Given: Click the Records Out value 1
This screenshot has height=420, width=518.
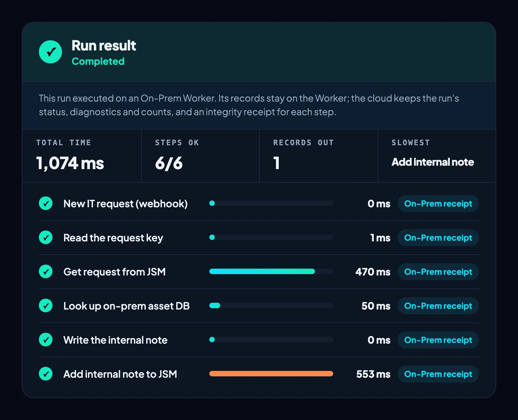Looking at the screenshot, I should (276, 163).
